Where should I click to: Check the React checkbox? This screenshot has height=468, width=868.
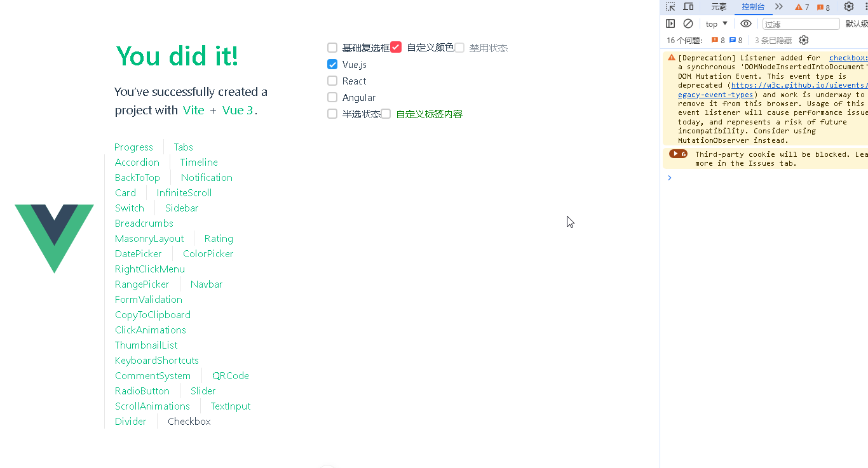[332, 81]
